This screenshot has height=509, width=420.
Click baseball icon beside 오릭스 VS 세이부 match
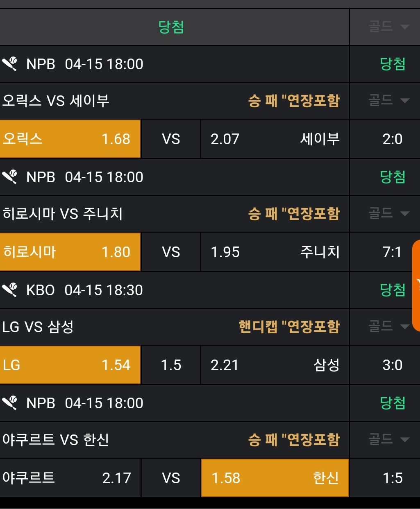[10, 64]
